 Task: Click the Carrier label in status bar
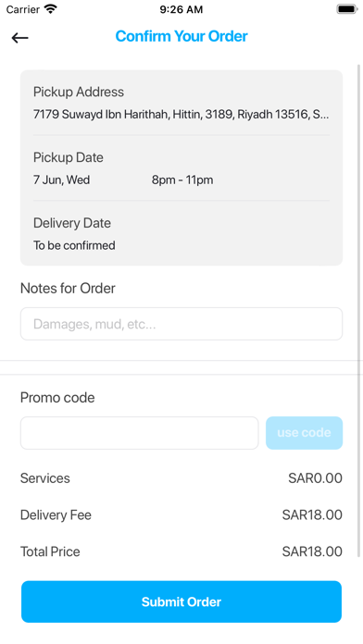tap(22, 9)
